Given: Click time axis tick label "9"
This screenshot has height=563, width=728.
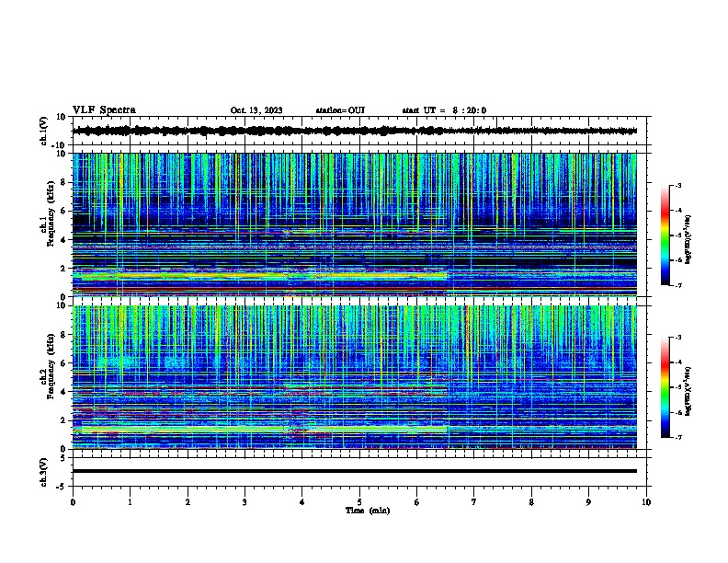Looking at the screenshot, I should point(588,502).
